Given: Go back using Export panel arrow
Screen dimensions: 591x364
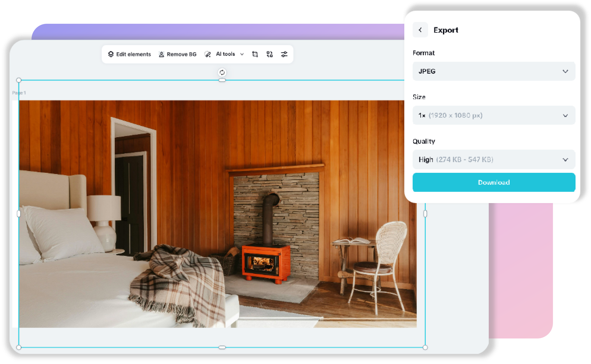Looking at the screenshot, I should (420, 30).
